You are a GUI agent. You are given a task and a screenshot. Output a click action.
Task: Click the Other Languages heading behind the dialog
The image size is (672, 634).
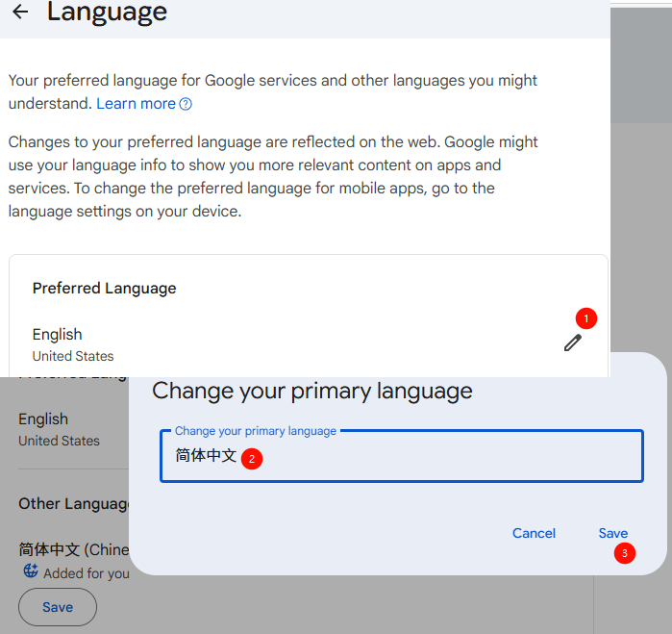(x=74, y=504)
